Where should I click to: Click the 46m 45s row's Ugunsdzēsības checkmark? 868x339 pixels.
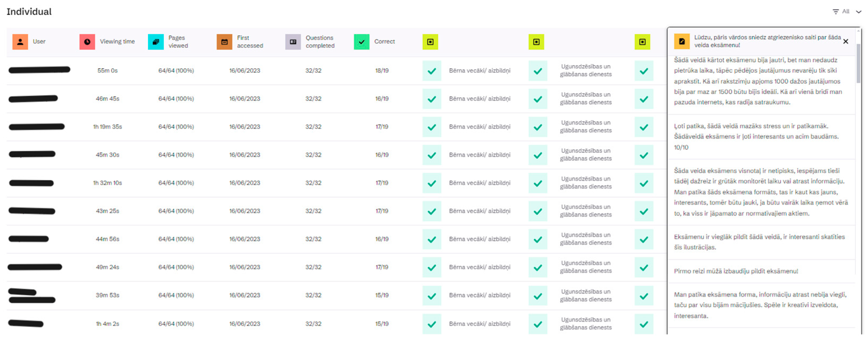click(538, 99)
